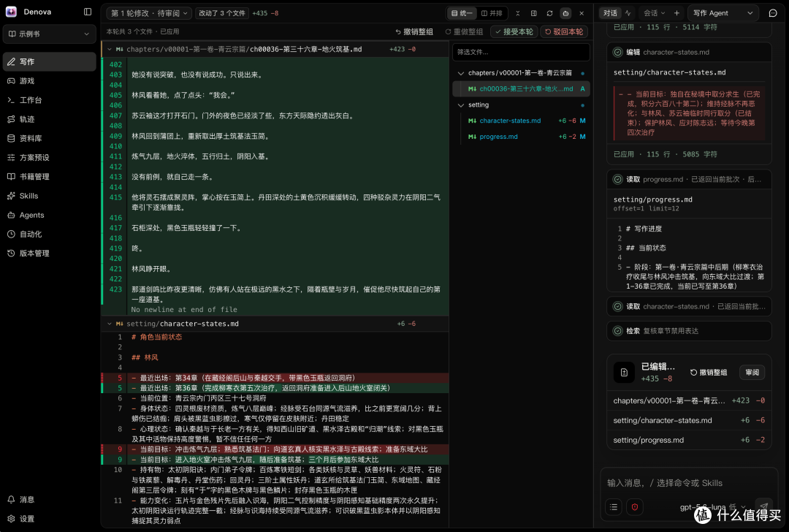This screenshot has width=789, height=532.
Task: Open chapters/v00001 entry in chat summary card
Action: click(x=689, y=400)
